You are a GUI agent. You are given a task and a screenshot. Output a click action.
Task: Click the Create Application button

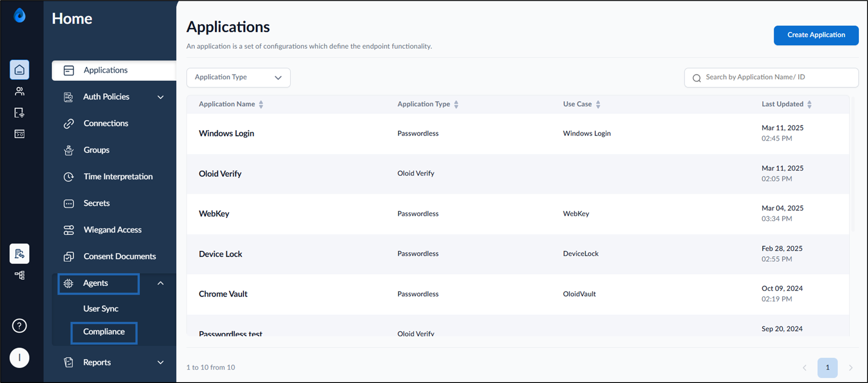[816, 35]
